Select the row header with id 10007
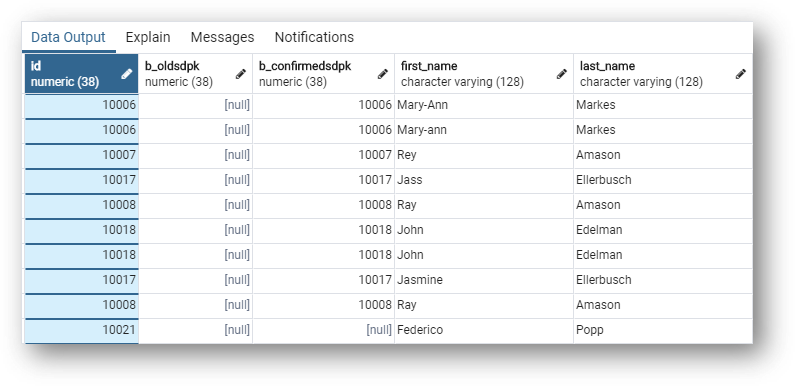 pyautogui.click(x=81, y=155)
